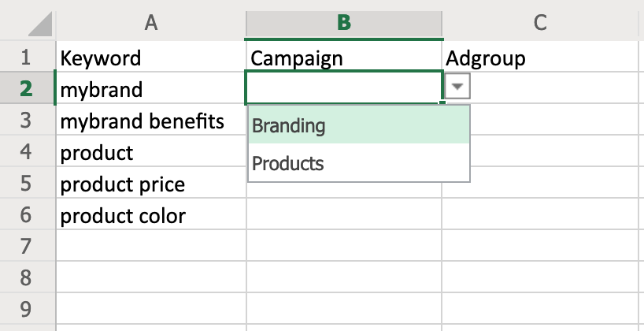The height and width of the screenshot is (331, 644).
Task: Click the Campaign header cell
Action: click(x=344, y=58)
